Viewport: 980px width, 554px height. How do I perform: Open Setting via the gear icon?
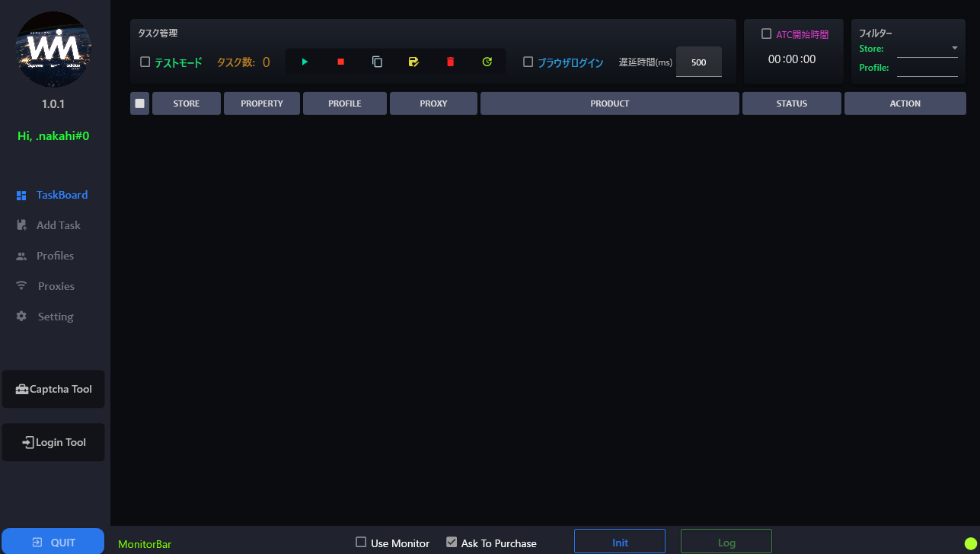point(53,316)
